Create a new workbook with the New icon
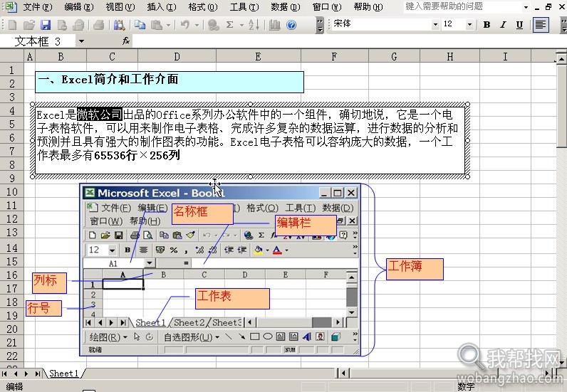Viewport: 567px width, 392px height. pyautogui.click(x=13, y=25)
